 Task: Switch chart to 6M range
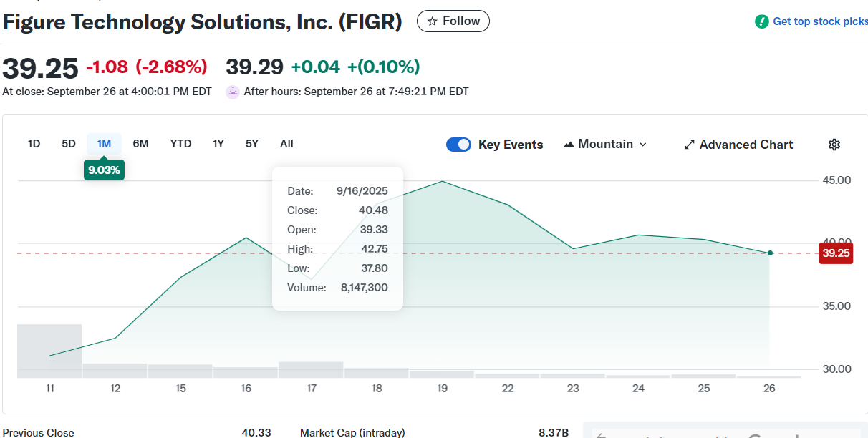(140, 144)
